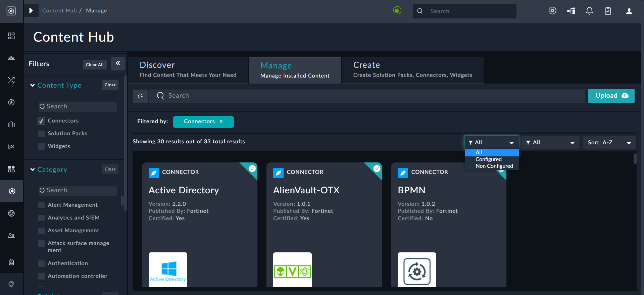Remove the Connectors filter chip

[221, 121]
